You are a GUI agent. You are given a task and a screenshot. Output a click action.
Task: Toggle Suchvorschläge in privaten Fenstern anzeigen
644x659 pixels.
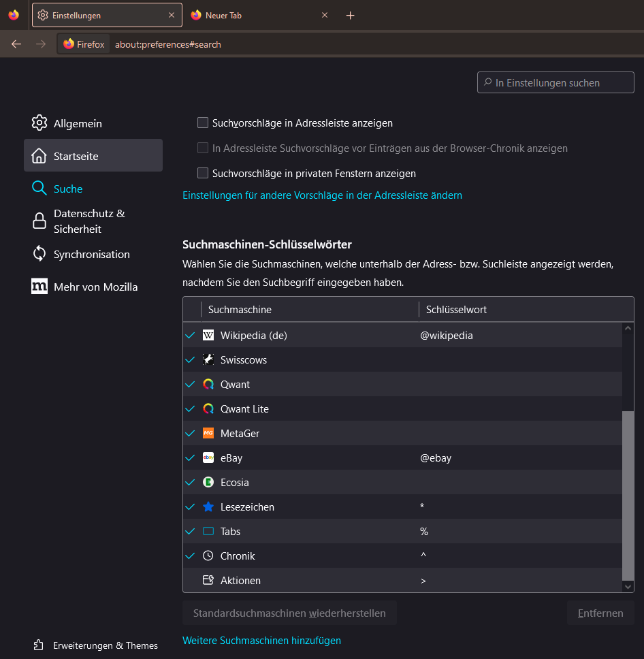click(202, 174)
